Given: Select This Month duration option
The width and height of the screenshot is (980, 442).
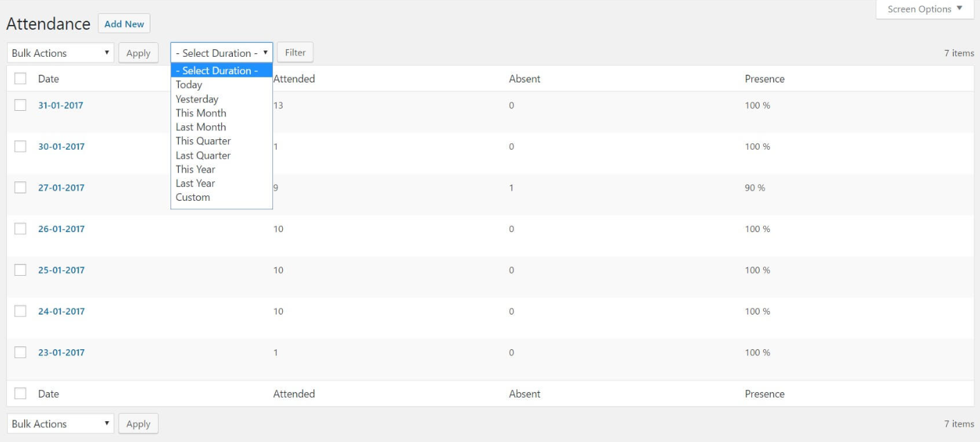Looking at the screenshot, I should [201, 113].
